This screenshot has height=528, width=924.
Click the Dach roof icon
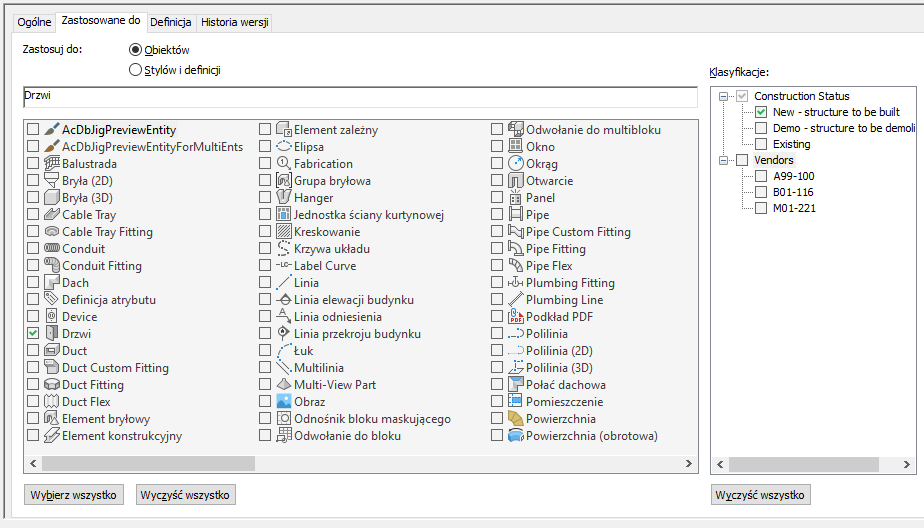52,282
